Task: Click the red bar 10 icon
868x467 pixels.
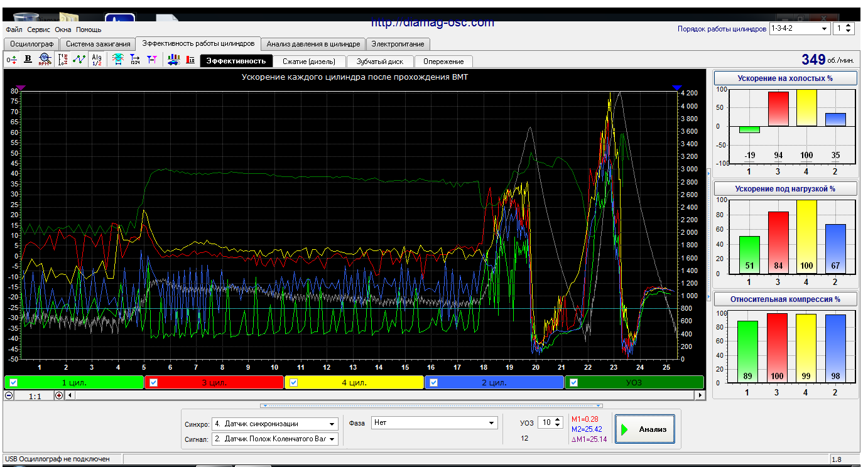Action: pos(190,60)
